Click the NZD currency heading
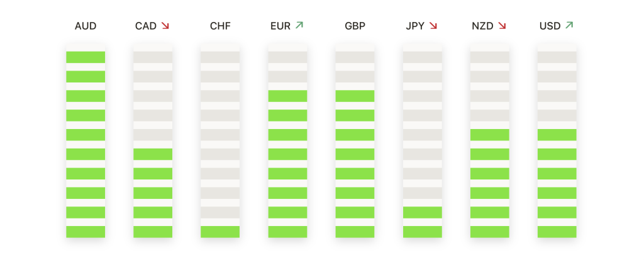Screen dimensions: 644x260 482,26
